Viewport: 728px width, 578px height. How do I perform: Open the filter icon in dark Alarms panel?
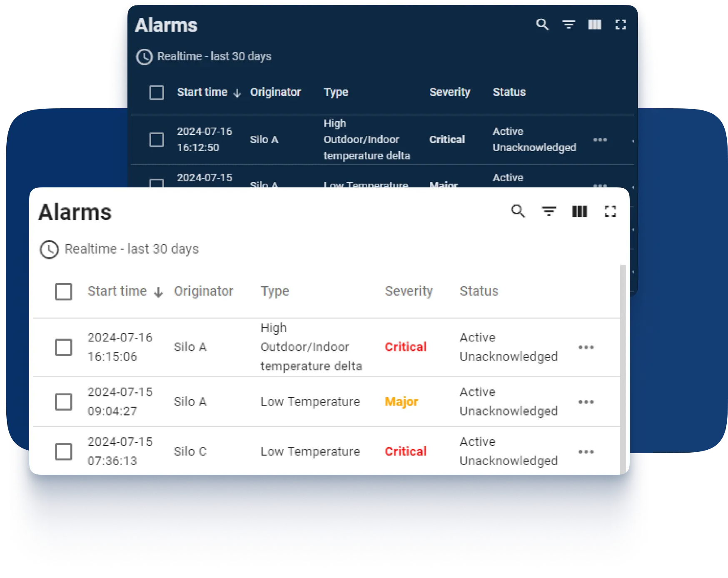pyautogui.click(x=568, y=25)
